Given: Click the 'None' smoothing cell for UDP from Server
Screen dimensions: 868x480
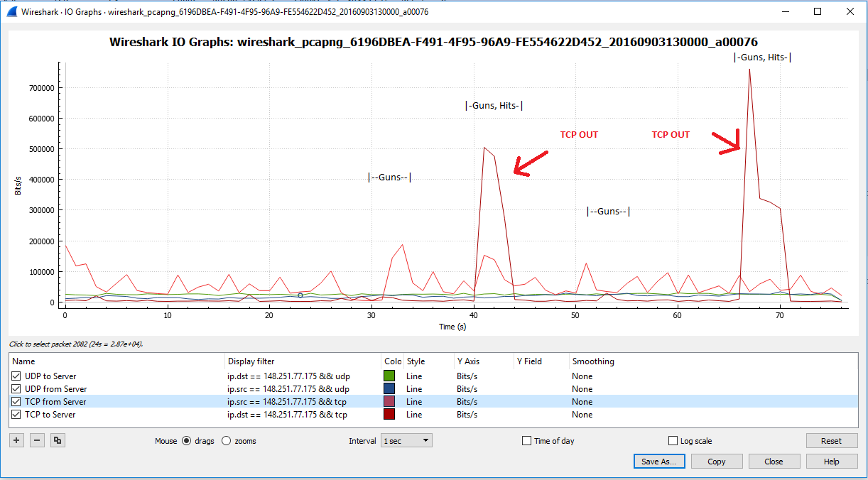Looking at the screenshot, I should pyautogui.click(x=582, y=389).
